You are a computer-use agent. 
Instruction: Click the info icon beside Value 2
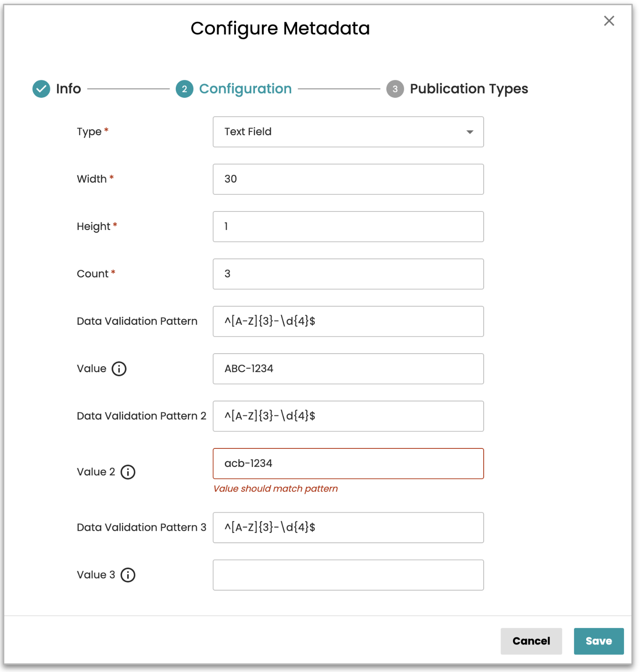tap(127, 472)
